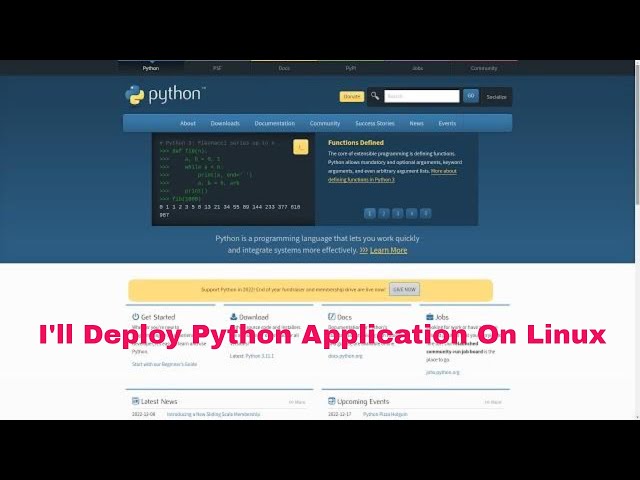This screenshot has height=480, width=640.
Task: Focus the site search field
Action: coord(422,96)
